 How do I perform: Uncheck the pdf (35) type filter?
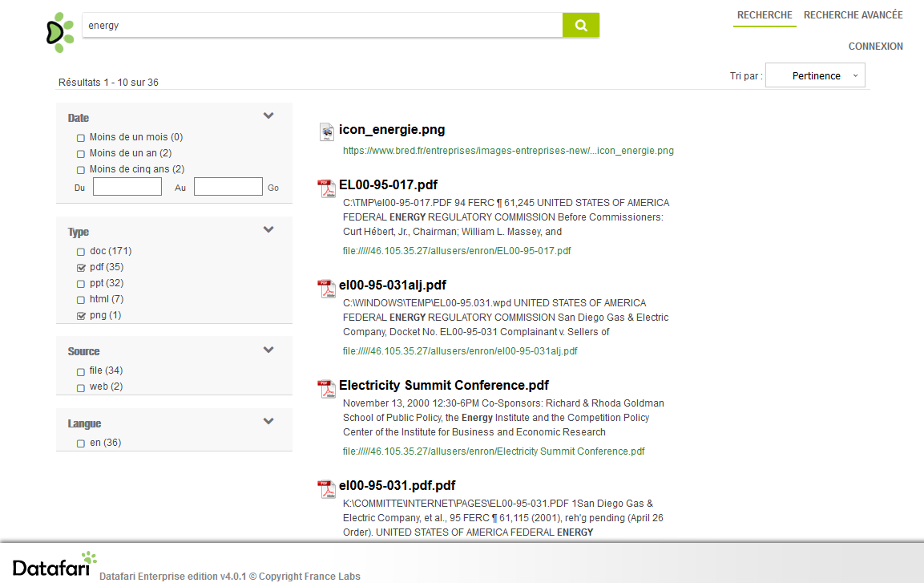tap(81, 268)
